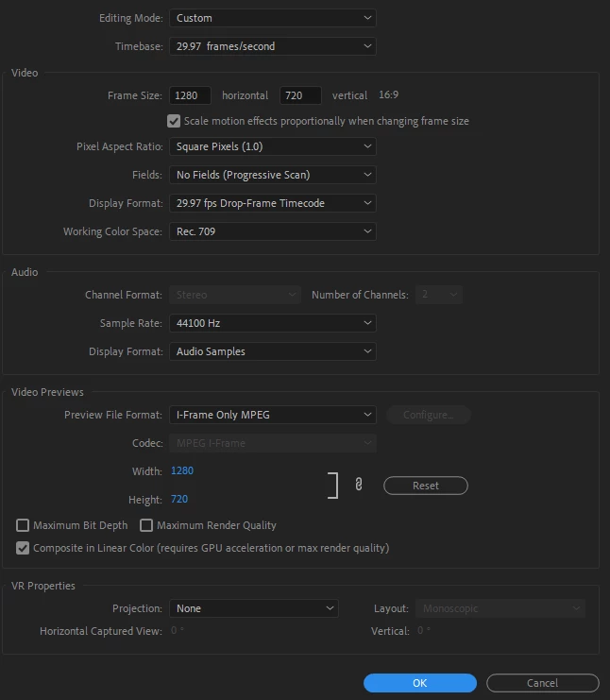Screen dimensions: 610x700
Task: Confirm settings with the OK button
Action: [420, 683]
